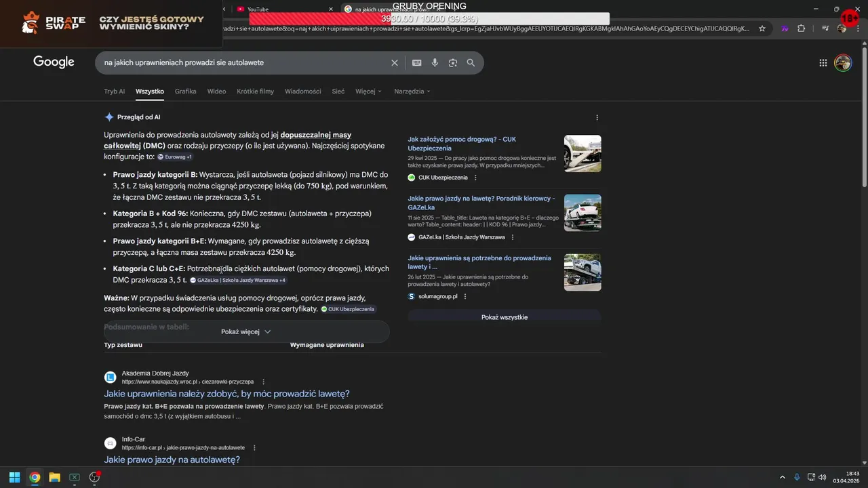This screenshot has width=868, height=488.
Task: Click the solumagroup tow truck thumbnail
Action: click(583, 272)
